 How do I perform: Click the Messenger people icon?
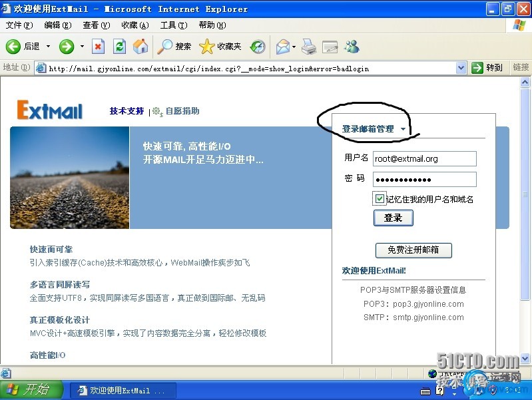point(352,47)
